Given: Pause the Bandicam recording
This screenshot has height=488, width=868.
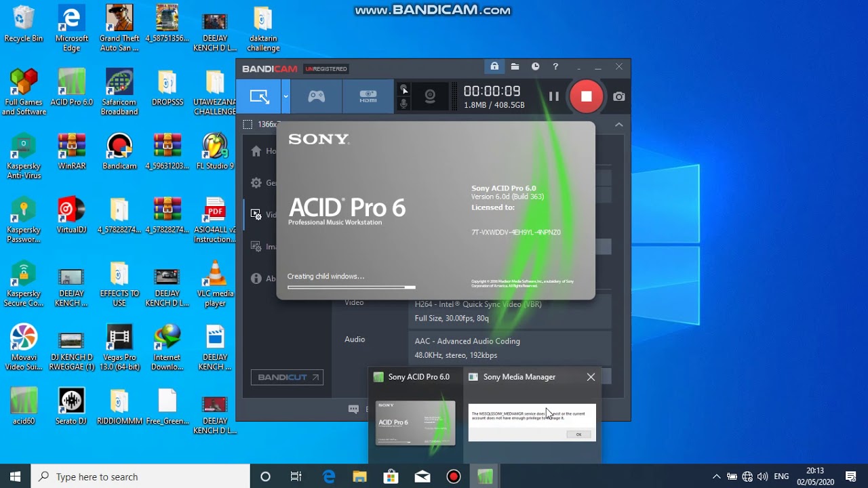Looking at the screenshot, I should (x=553, y=96).
